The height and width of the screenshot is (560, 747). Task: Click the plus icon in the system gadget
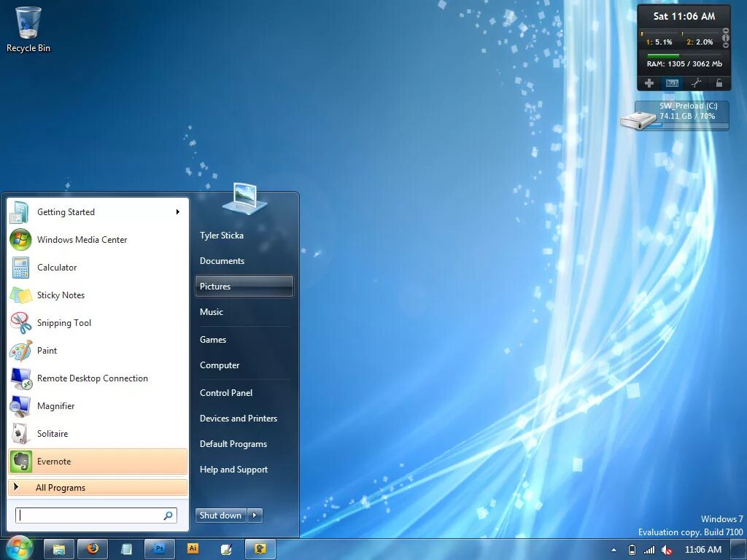click(x=649, y=83)
